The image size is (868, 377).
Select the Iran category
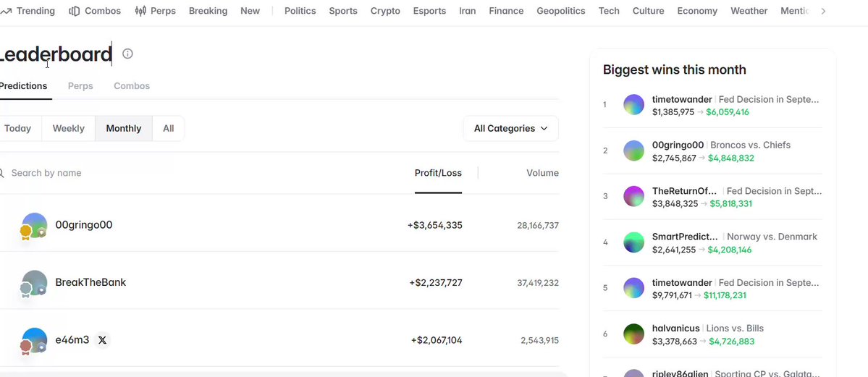tap(467, 11)
